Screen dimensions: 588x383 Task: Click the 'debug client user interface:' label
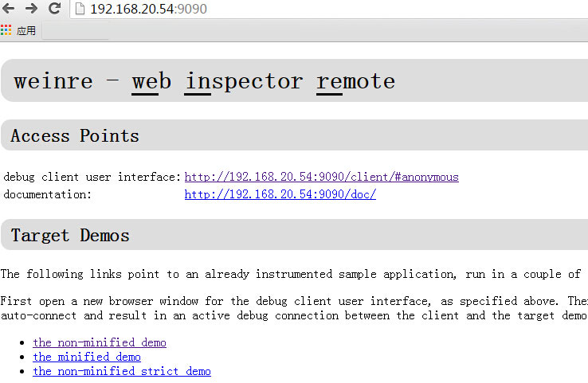92,177
